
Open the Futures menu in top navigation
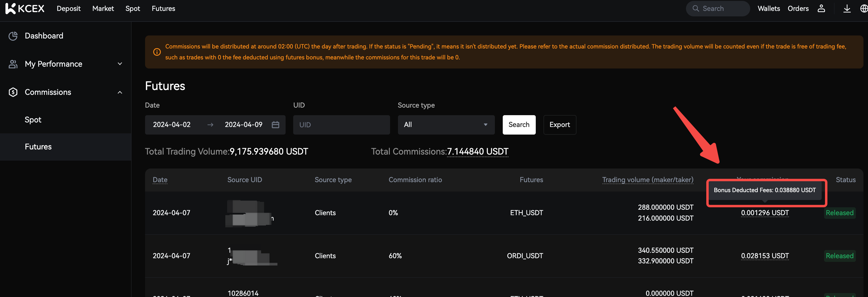163,8
